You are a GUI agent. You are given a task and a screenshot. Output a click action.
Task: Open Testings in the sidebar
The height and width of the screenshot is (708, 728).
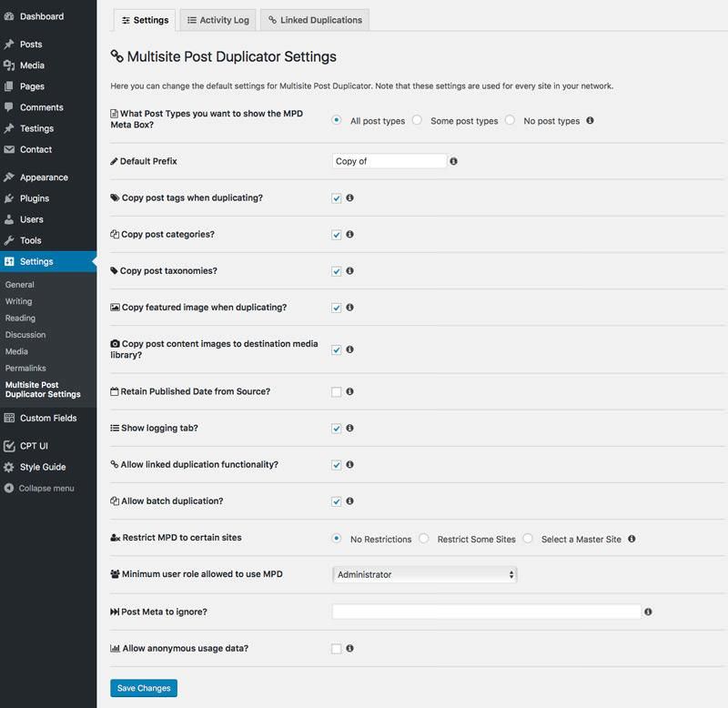(x=48, y=128)
